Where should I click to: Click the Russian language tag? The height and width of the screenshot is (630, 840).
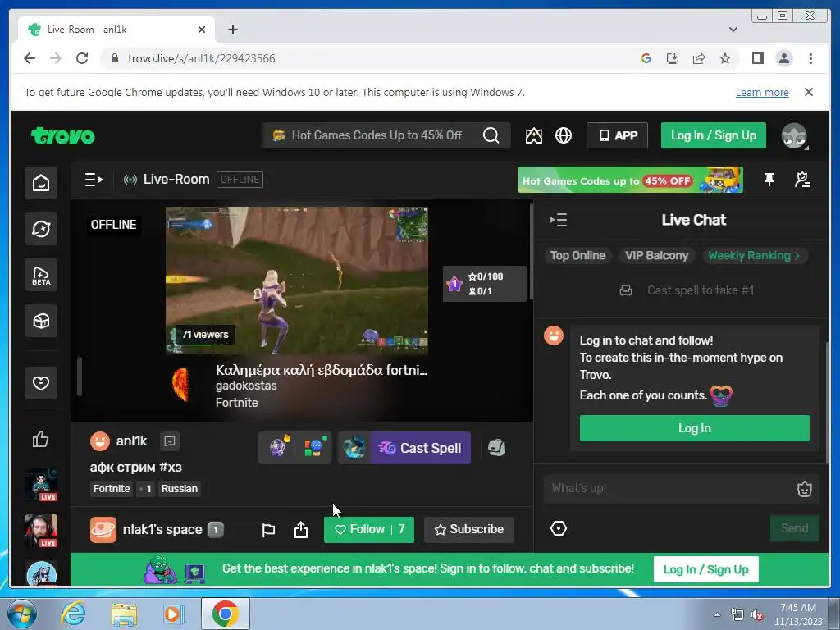[x=180, y=489]
